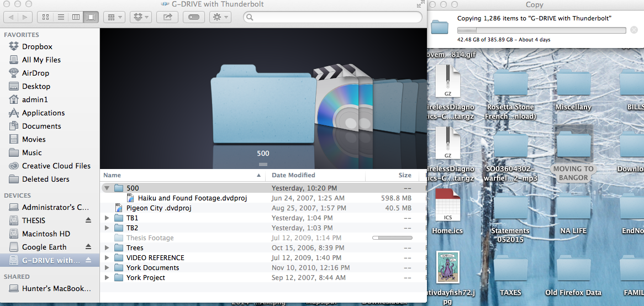Click the Share button in toolbar
Viewport: 644px width, 306px height.
tap(167, 17)
